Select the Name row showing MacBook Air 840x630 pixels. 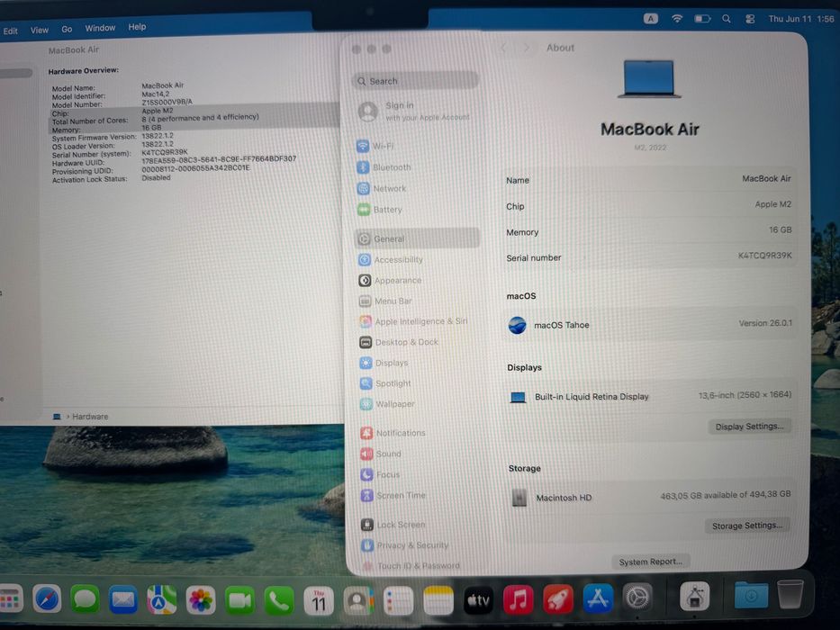[x=648, y=179]
